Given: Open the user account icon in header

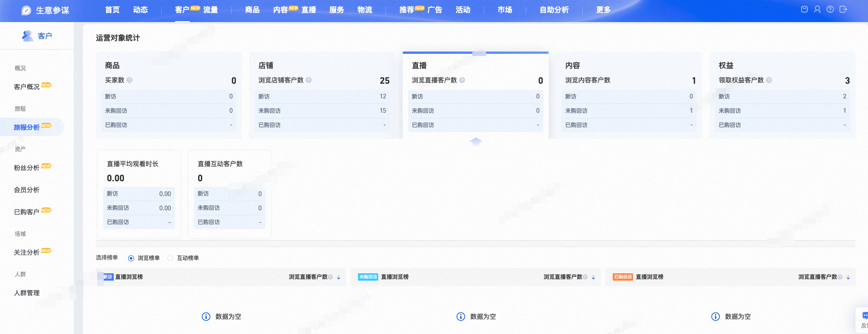Looking at the screenshot, I should 817,9.
